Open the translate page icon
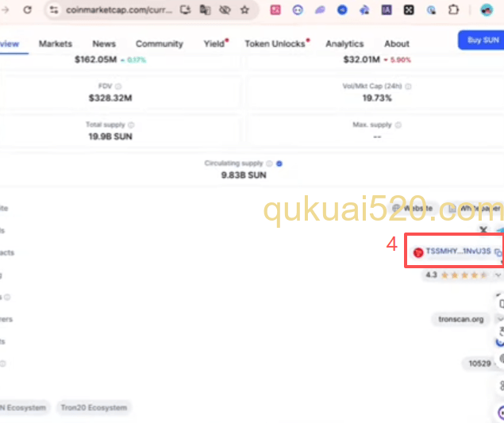The height and width of the screenshot is (423, 504). point(205,10)
